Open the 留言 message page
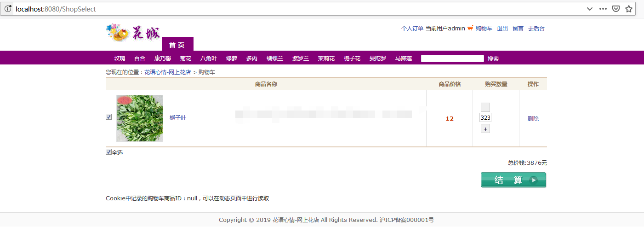644x233 pixels. 518,29
